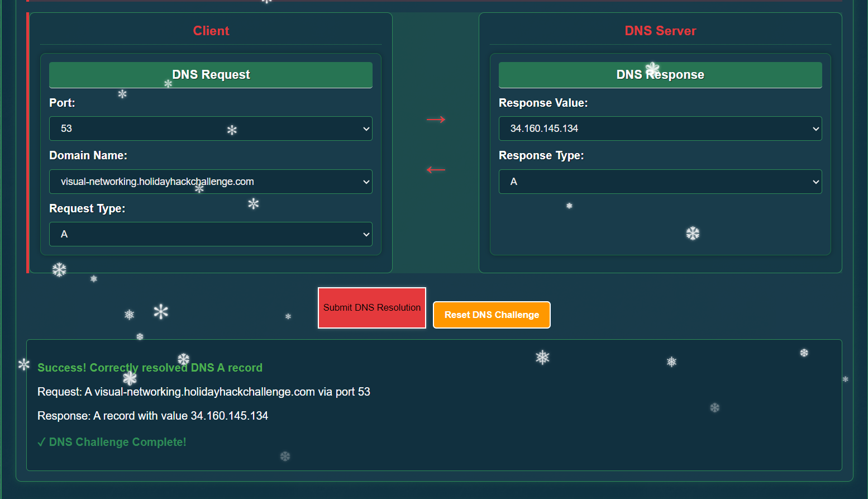868x499 pixels.
Task: Click the DNS Request header
Action: (x=211, y=75)
